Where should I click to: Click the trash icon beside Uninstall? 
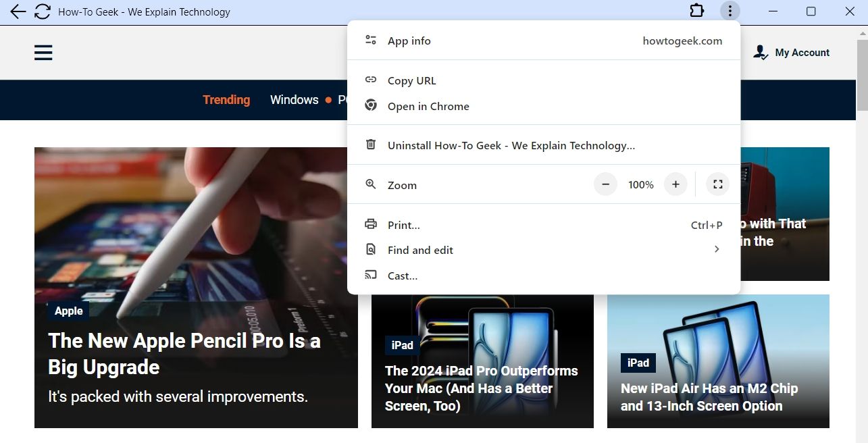[x=371, y=145]
